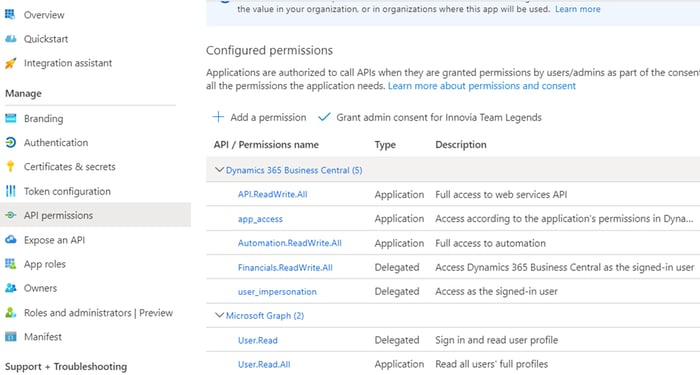Click the Quickstart cloud icon
This screenshot has height=375, width=700.
tap(10, 39)
